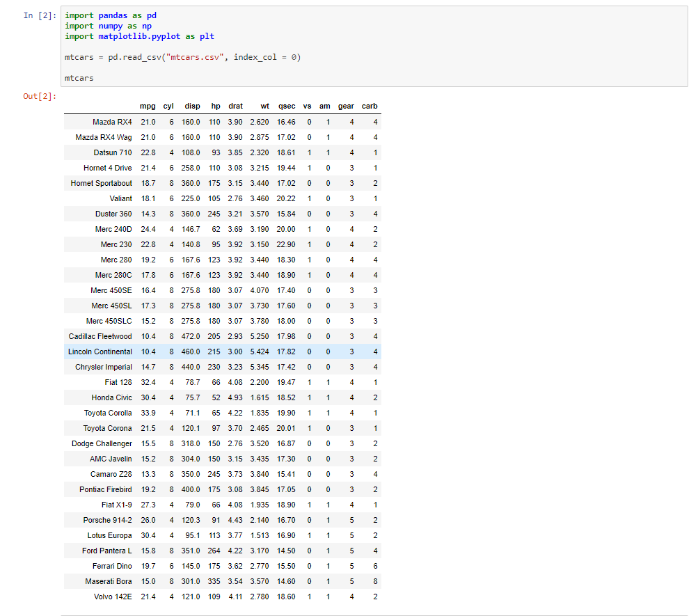Select the Fiat 128 row label
Viewport: 698px width, 616px height.
[x=118, y=382]
